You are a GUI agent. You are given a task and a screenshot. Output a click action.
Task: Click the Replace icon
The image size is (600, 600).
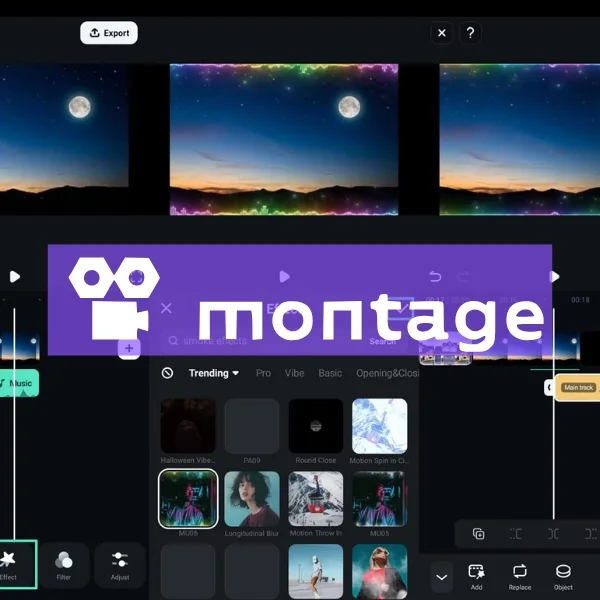(520, 574)
